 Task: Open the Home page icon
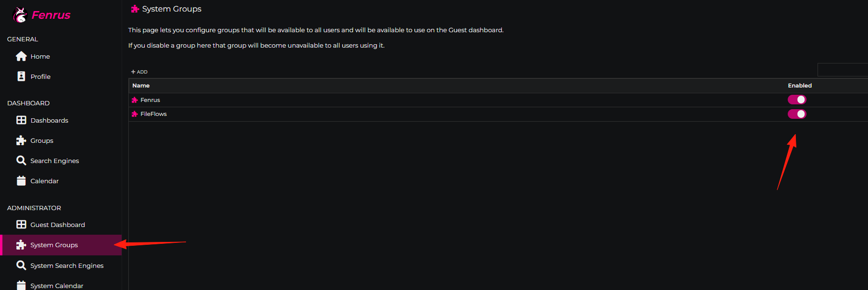tap(21, 56)
